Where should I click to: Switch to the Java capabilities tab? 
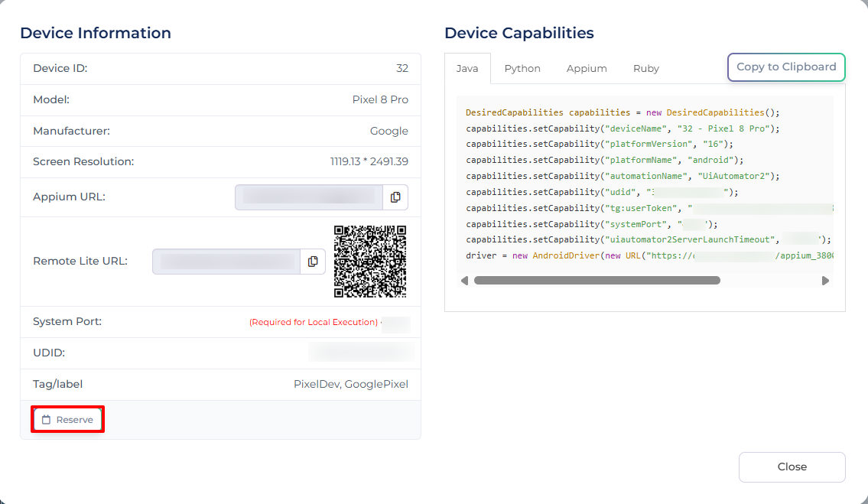[467, 69]
